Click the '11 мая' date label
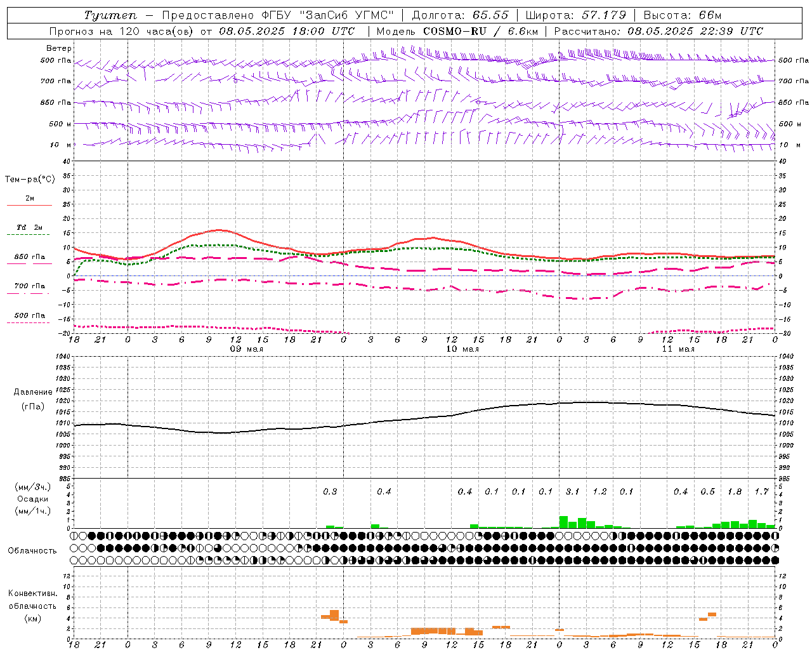Screen dimensions: 812x650 pos(678,349)
